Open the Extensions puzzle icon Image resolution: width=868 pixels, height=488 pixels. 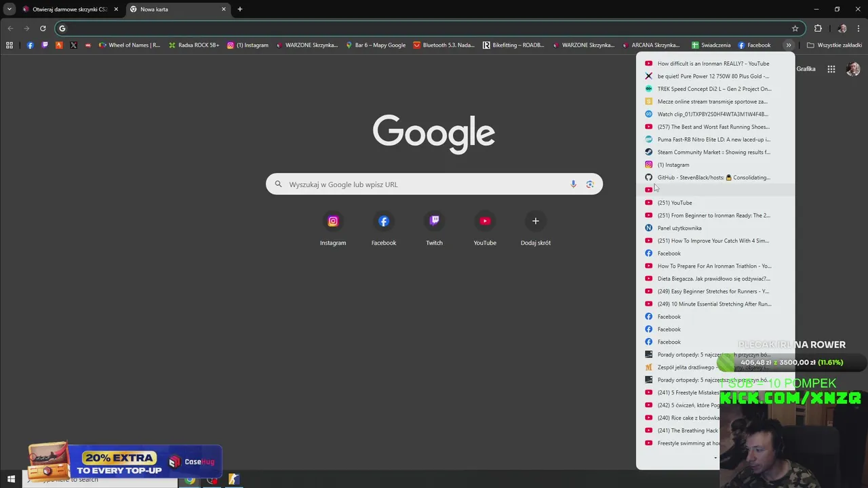818,28
